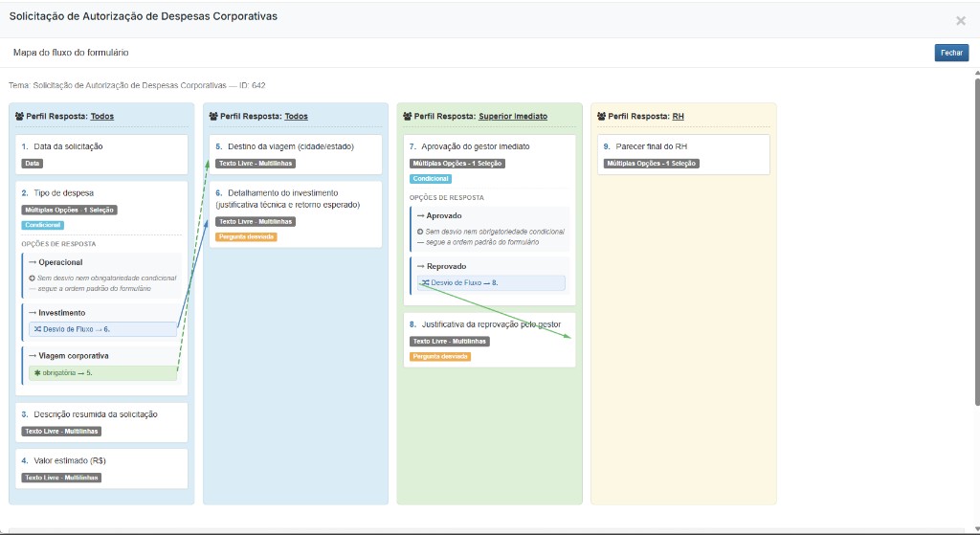Click the circle icon under Operacional option
Image resolution: width=980 pixels, height=535 pixels.
coord(32,279)
